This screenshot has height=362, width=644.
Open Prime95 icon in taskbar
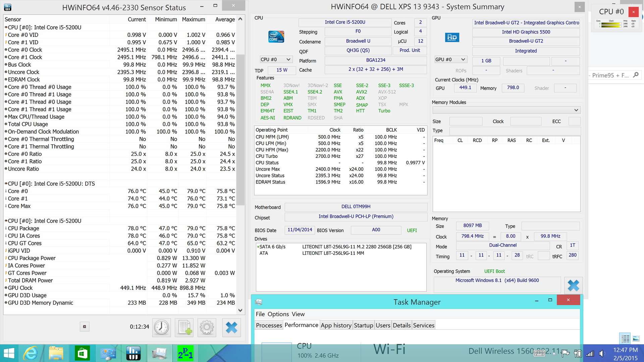pos(185,353)
